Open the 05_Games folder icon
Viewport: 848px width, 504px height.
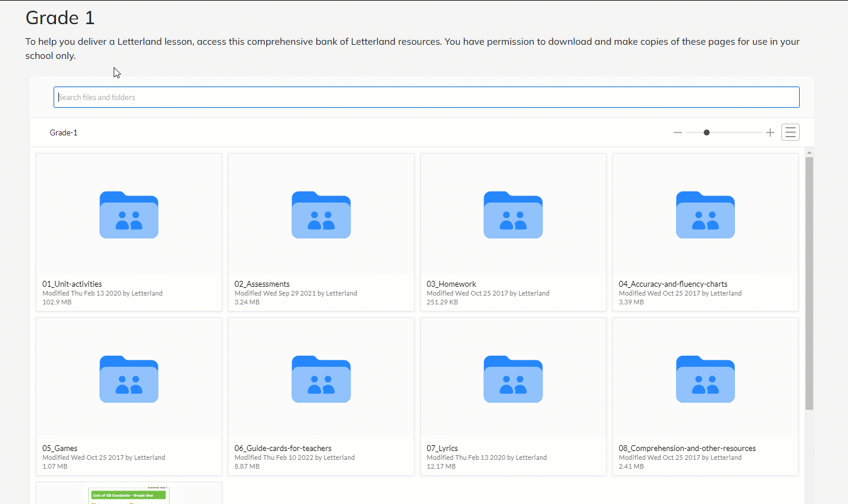pos(129,379)
